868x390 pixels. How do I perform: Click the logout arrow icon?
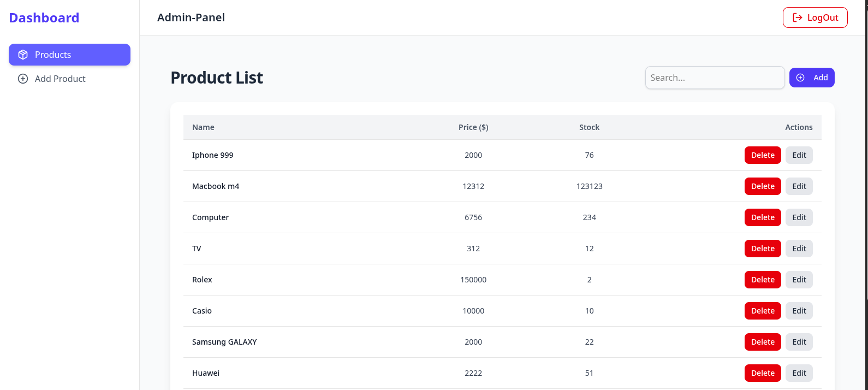tap(798, 17)
